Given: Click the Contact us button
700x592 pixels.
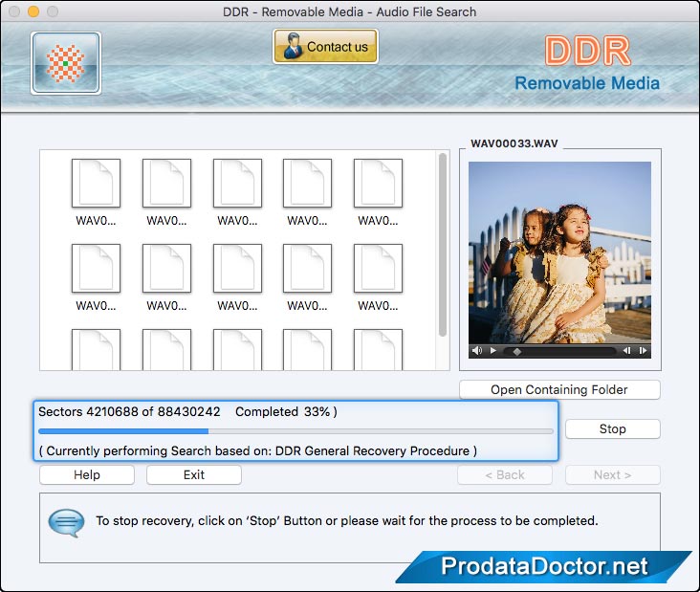Looking at the screenshot, I should (325, 47).
